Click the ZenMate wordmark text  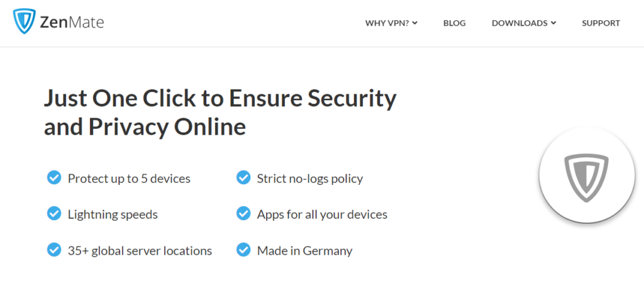pyautogui.click(x=72, y=22)
